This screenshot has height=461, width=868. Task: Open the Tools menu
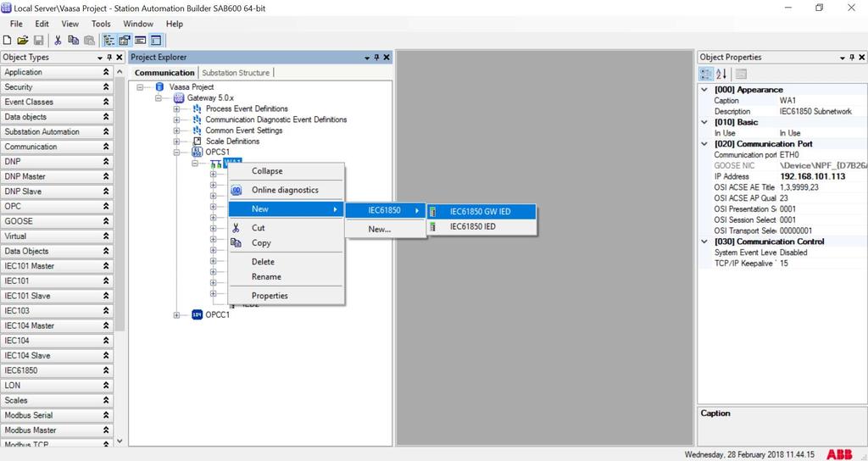coord(101,24)
